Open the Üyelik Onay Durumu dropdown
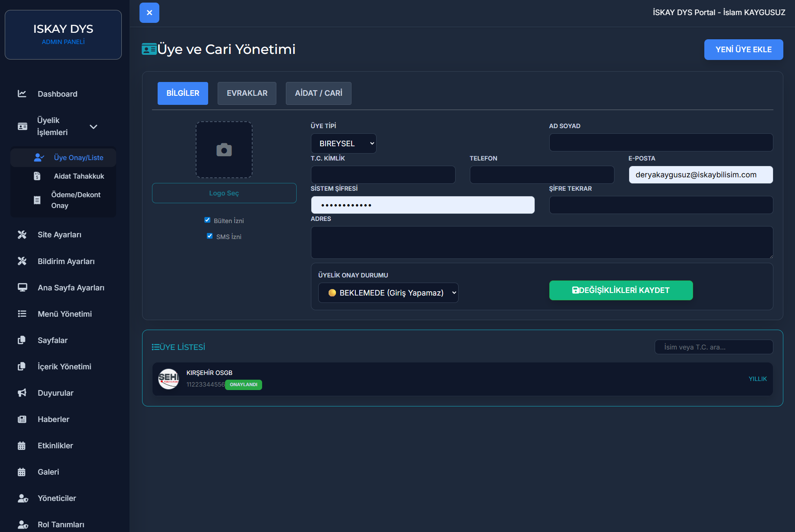 [388, 293]
